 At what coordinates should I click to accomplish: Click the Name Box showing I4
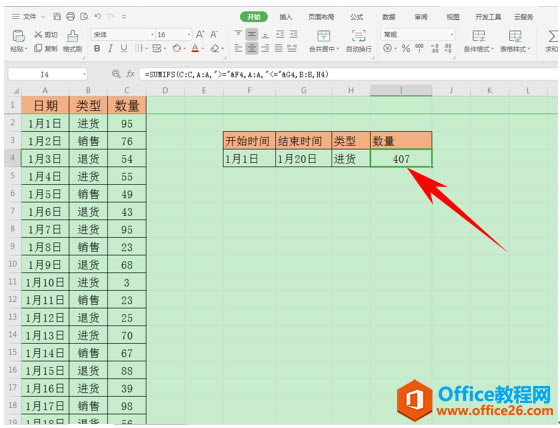coord(45,74)
